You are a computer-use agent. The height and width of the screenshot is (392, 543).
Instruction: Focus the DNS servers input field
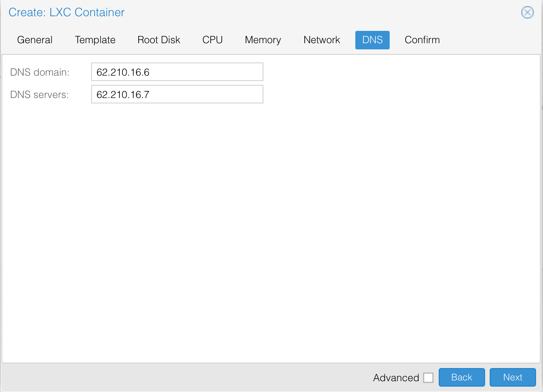point(177,95)
